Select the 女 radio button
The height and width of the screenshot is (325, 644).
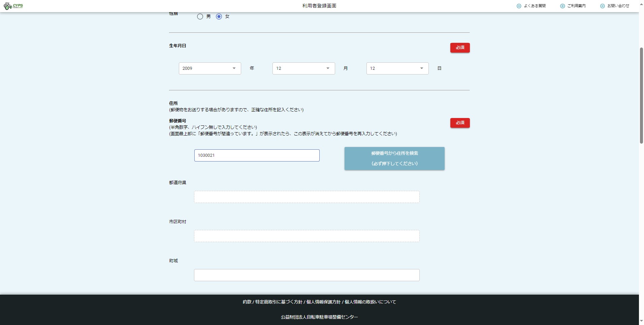click(x=219, y=17)
